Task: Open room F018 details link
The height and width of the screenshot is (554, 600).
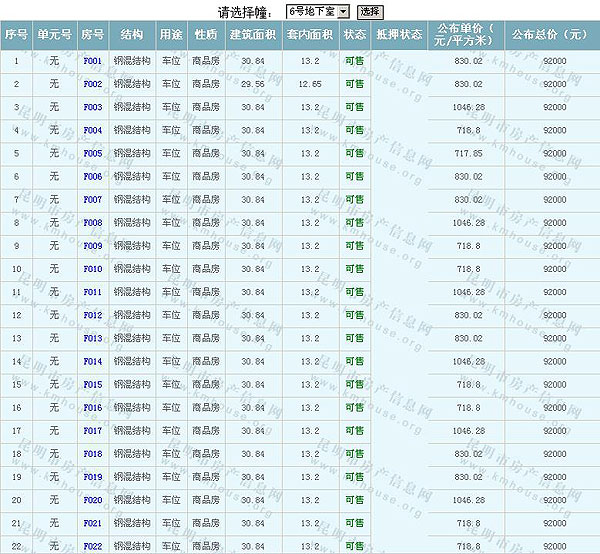Action: [x=92, y=454]
